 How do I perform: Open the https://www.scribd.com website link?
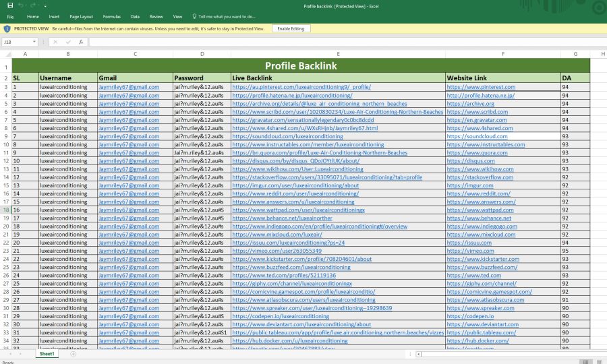pyautogui.click(x=478, y=112)
